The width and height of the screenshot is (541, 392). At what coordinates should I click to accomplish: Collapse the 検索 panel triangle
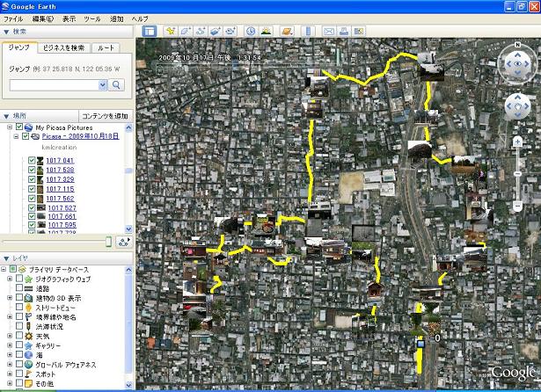[6, 32]
